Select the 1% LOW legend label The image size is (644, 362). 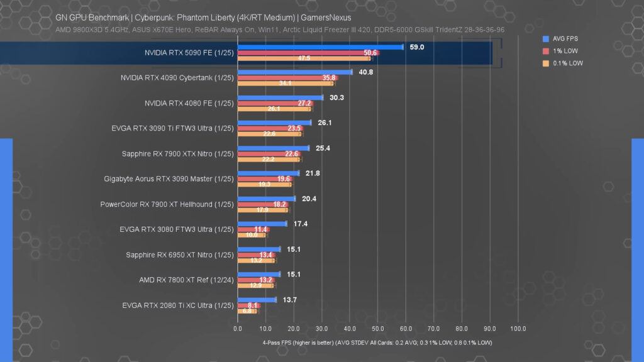coord(565,51)
